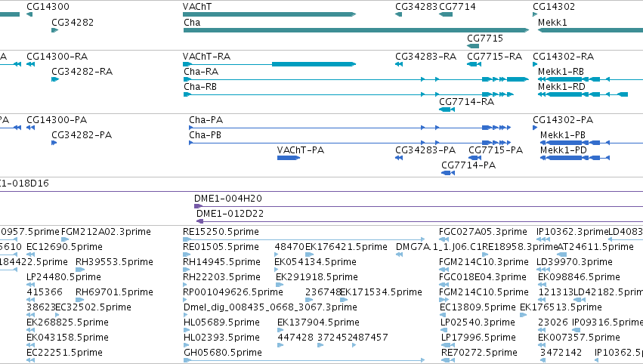Select the CG14302 gene label

click(554, 7)
